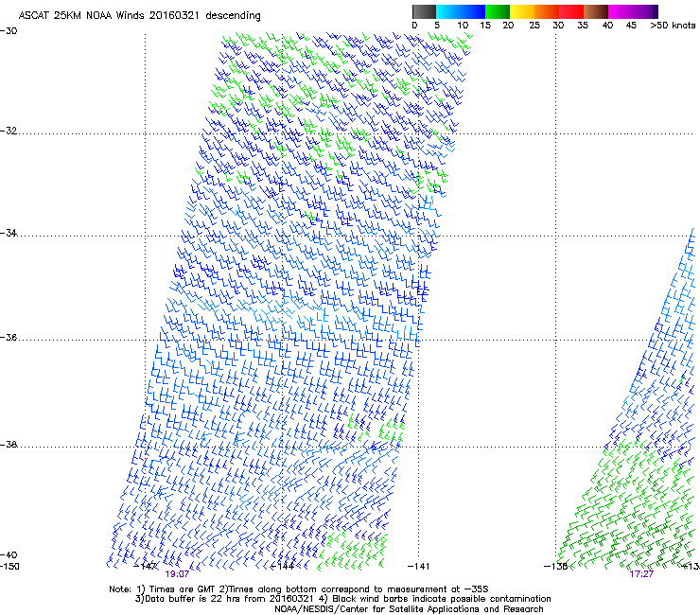
Task: Click the green 15-20 knots legend segment
Action: 498,11
